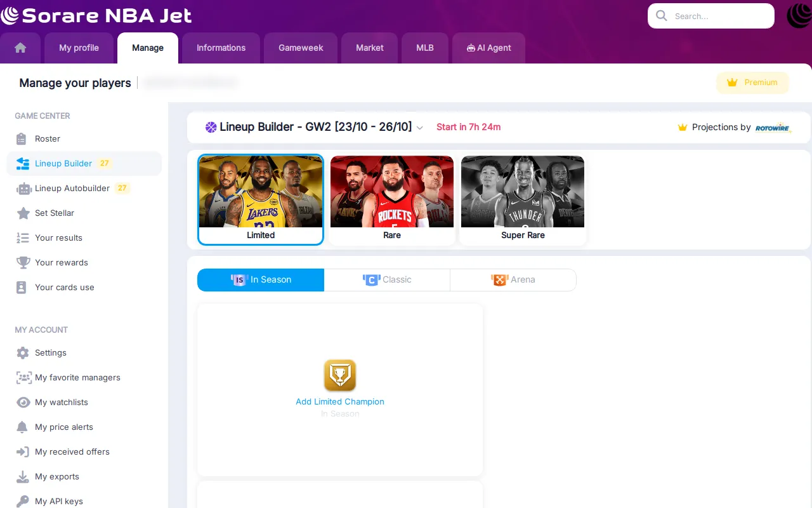Click the Lineup Autobuilder robot icon
Screen dimensions: 812x508
point(23,188)
